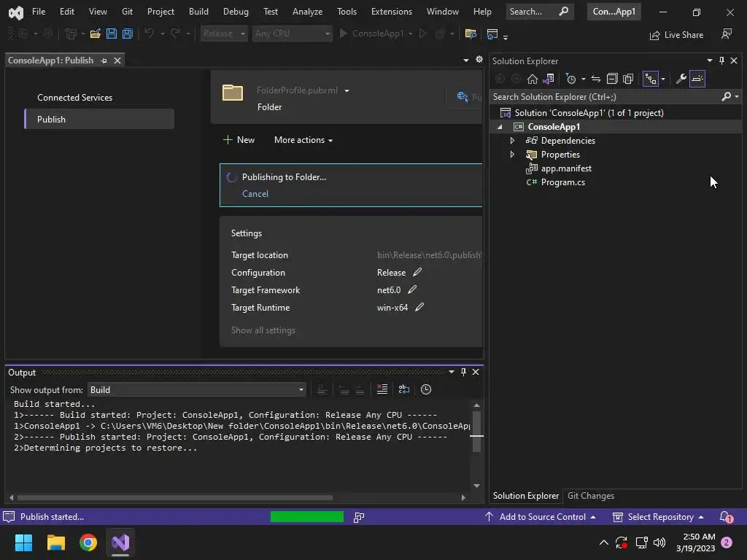Edit Configuration Release pencil icon
Screen dimensions: 747x560
coord(417,273)
